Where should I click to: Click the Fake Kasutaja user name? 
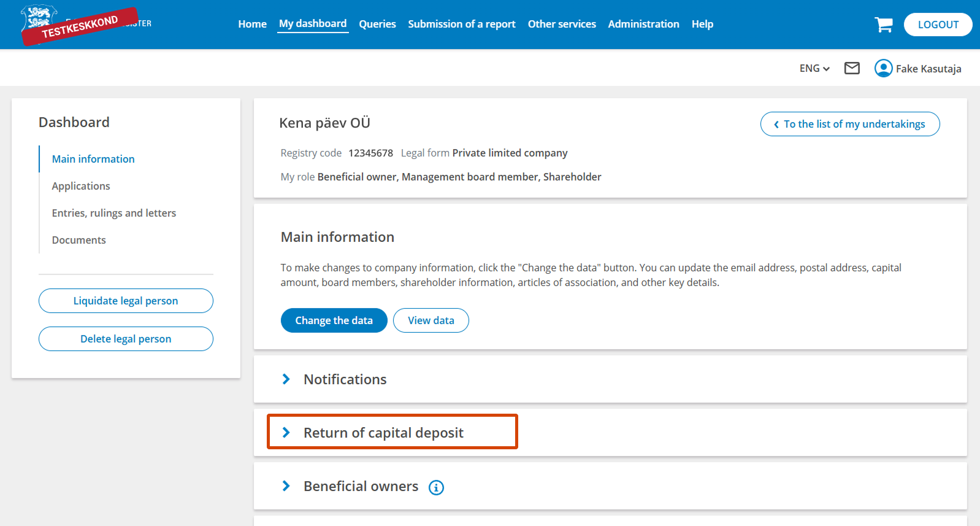pos(928,69)
